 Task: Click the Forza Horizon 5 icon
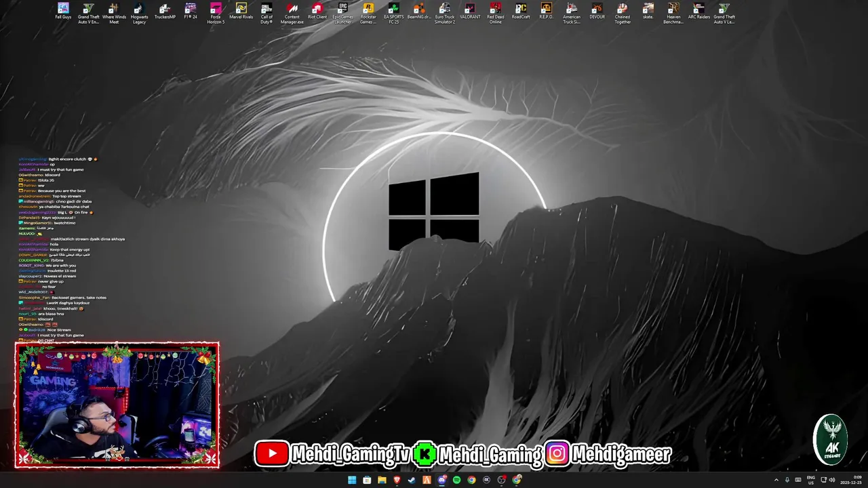[216, 14]
